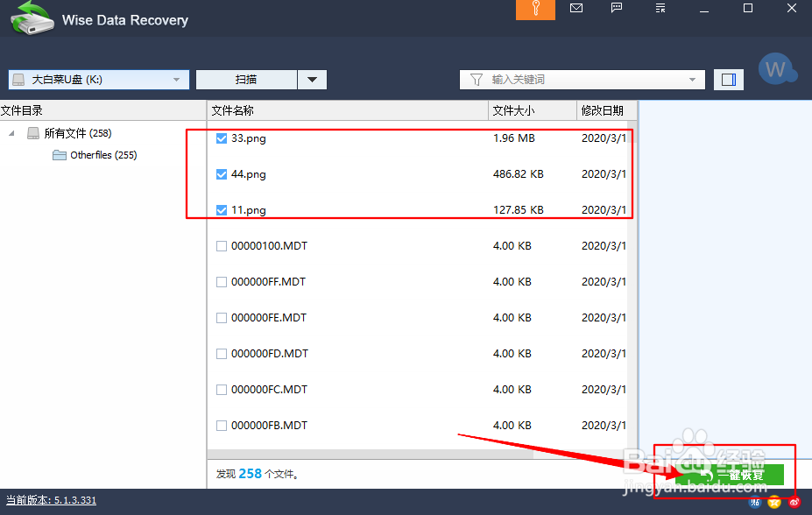Click the 486.82 KB size cell

[519, 174]
